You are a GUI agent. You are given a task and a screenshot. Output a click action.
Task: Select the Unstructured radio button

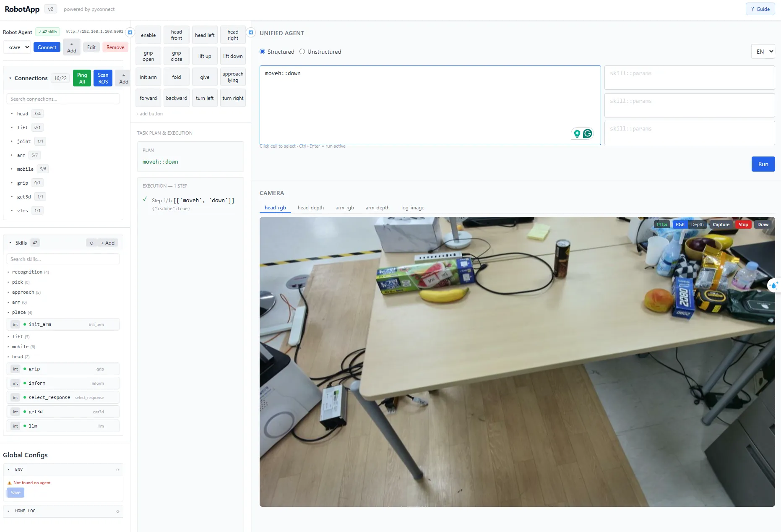coord(302,52)
